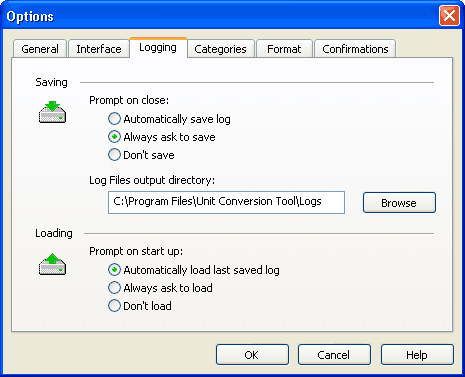Select the Don't load option
This screenshot has height=377, width=465.
140,306
